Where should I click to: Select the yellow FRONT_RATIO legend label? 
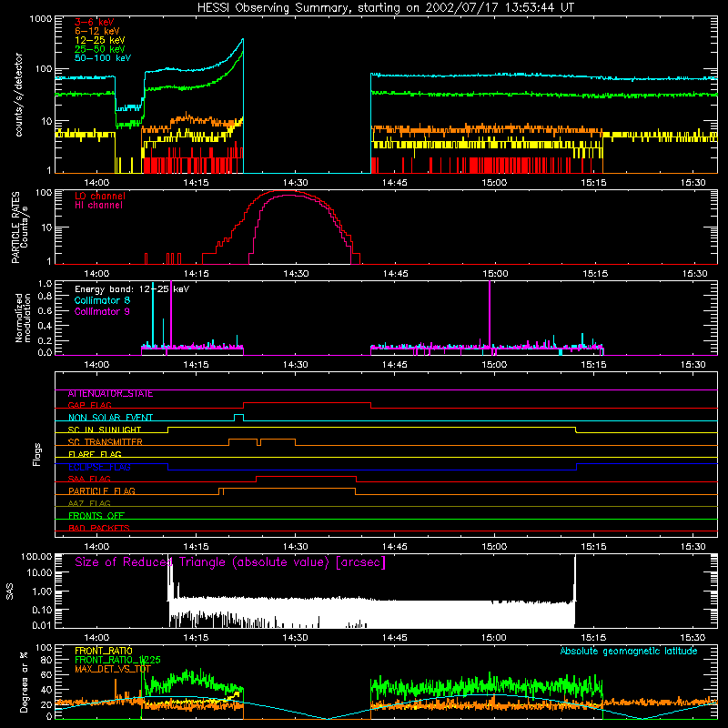(x=104, y=651)
